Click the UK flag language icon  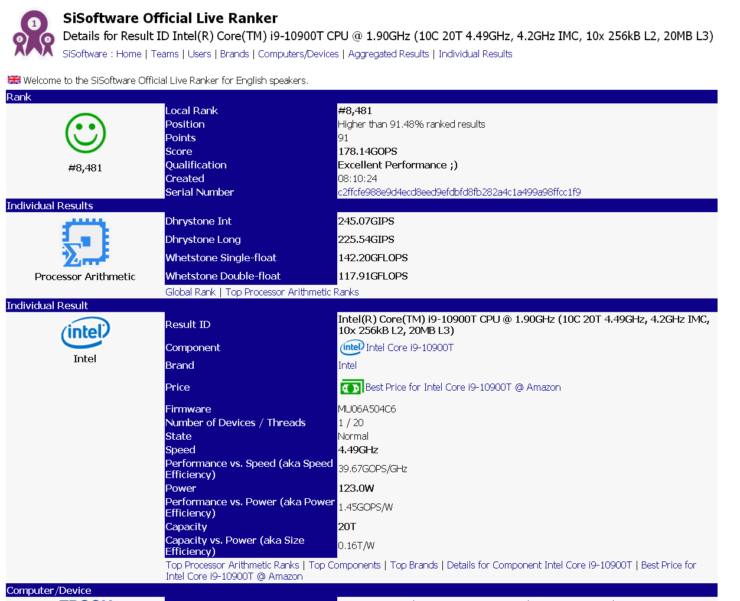tap(14, 80)
